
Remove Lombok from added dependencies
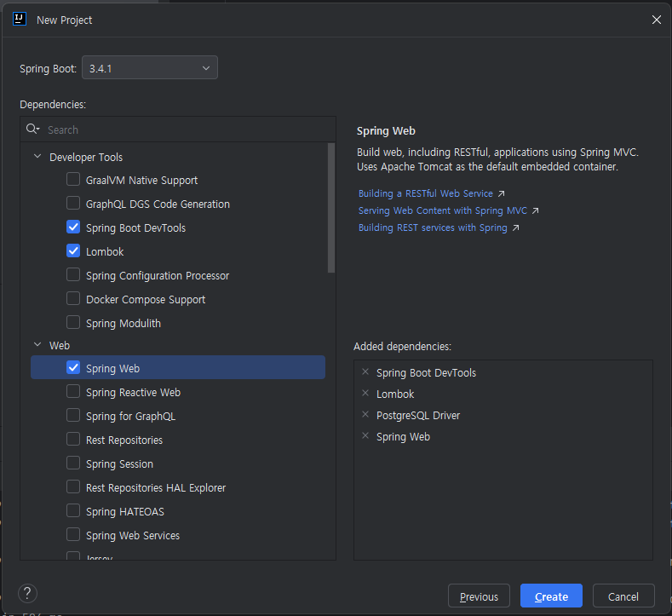(365, 393)
